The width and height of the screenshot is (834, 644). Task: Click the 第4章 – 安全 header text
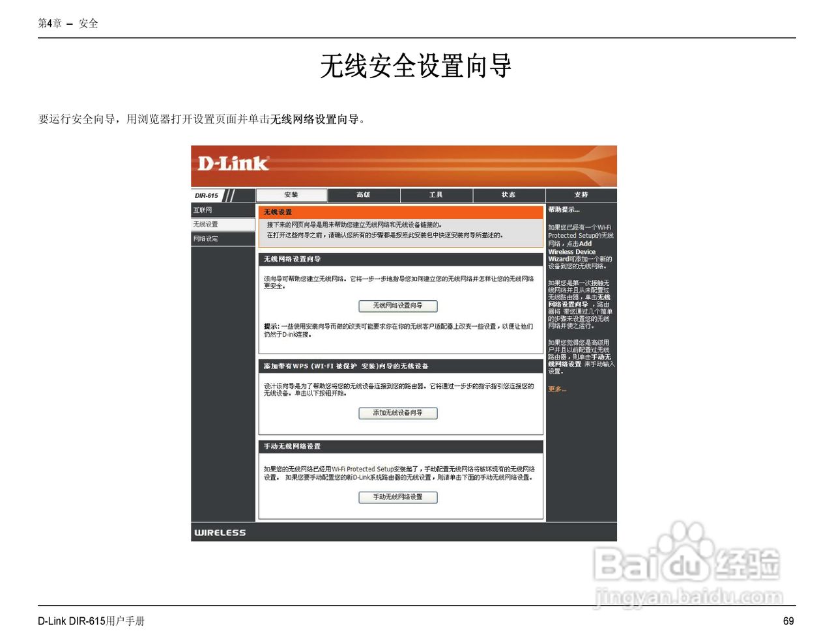click(68, 23)
